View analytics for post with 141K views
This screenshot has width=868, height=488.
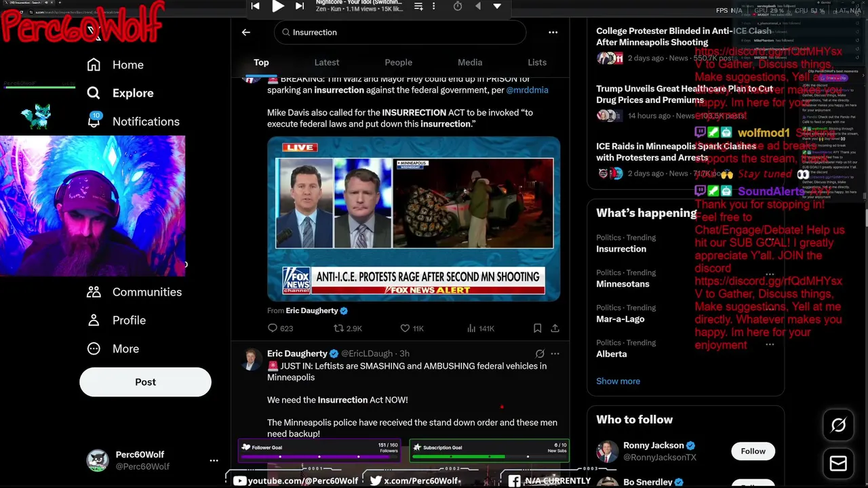point(480,328)
